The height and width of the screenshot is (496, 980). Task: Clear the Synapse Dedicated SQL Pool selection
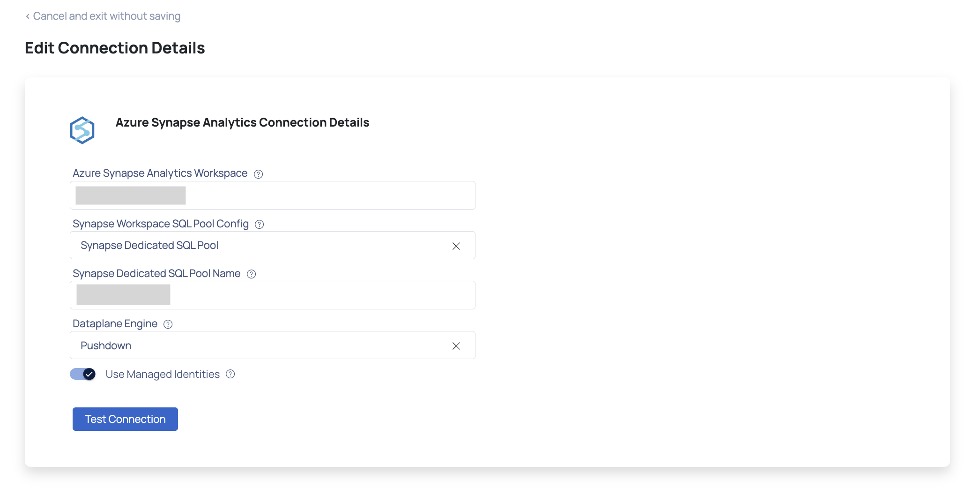click(x=456, y=246)
